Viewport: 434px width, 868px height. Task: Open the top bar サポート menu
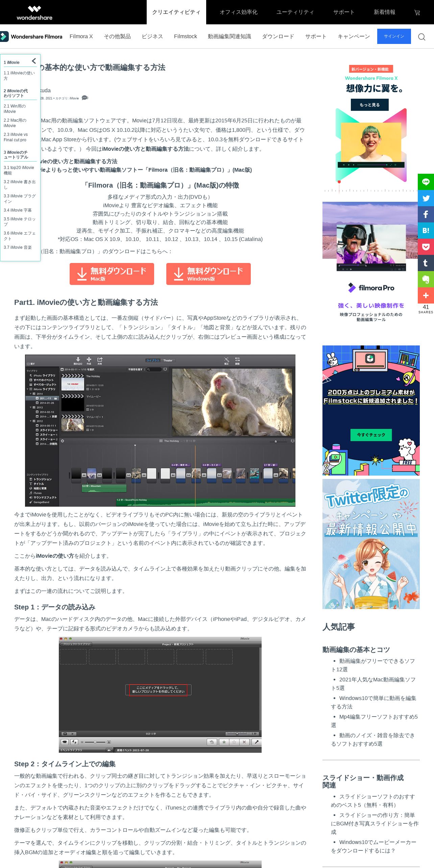click(344, 12)
